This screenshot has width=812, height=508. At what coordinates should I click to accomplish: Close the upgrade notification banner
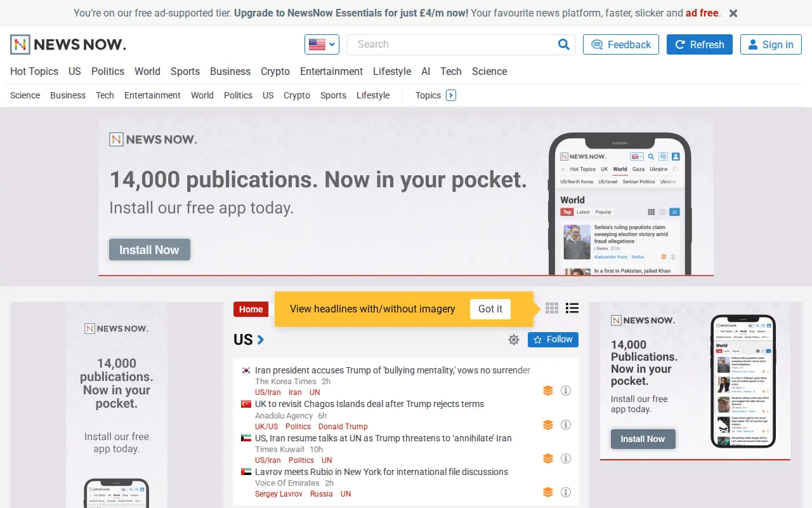tap(733, 13)
